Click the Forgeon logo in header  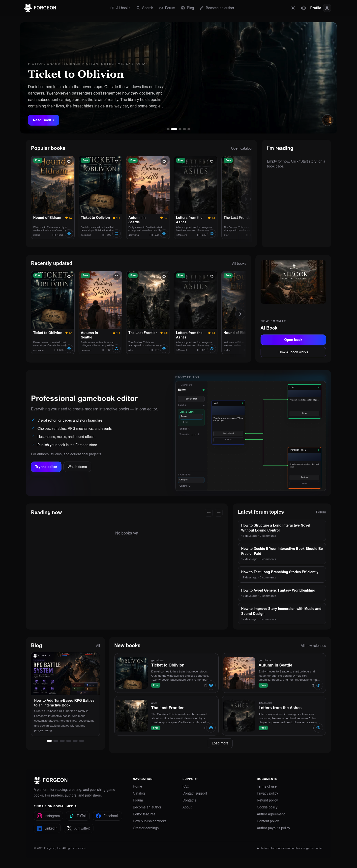click(x=40, y=8)
